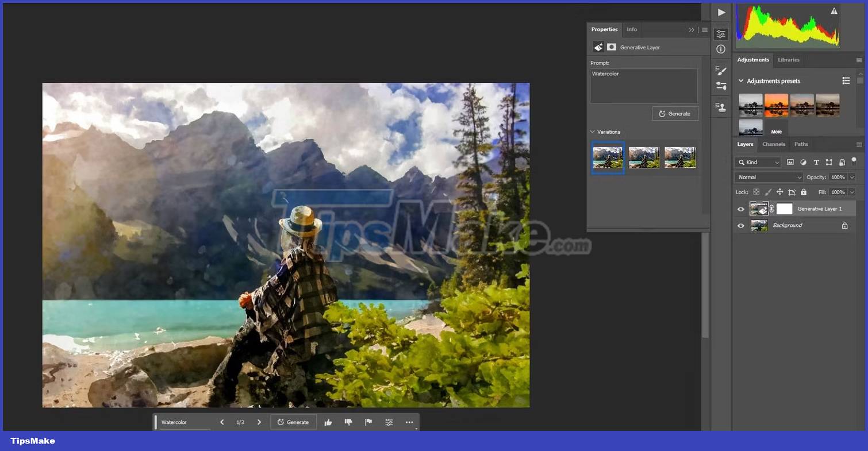The image size is (868, 451).
Task: Click the lock transparent pixels checkerboard icon
Action: [x=756, y=192]
